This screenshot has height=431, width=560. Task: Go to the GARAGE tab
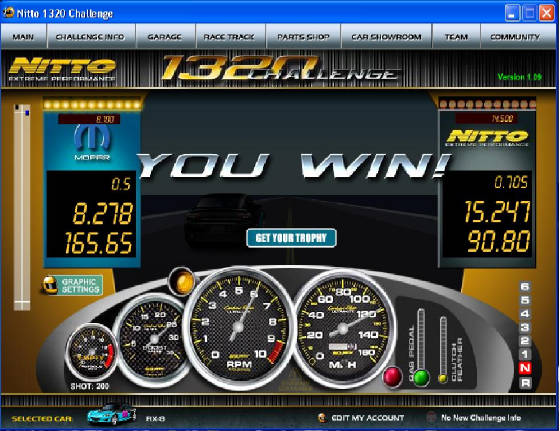click(165, 37)
